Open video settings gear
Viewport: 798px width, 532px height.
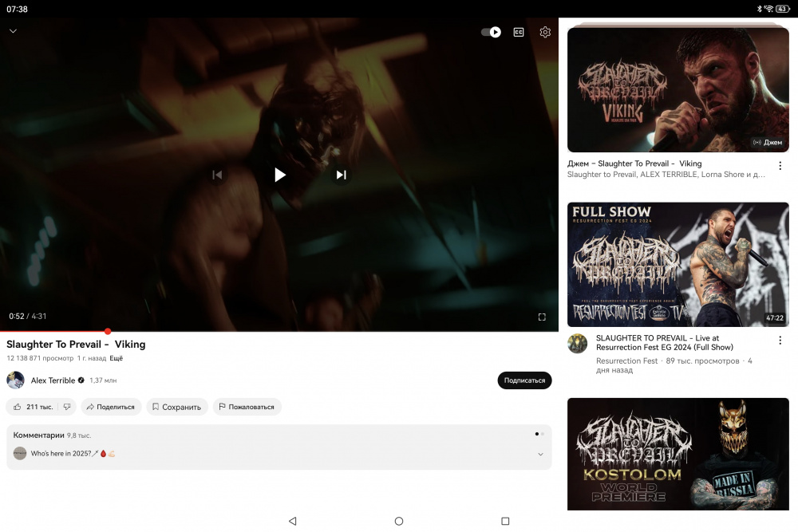click(545, 32)
